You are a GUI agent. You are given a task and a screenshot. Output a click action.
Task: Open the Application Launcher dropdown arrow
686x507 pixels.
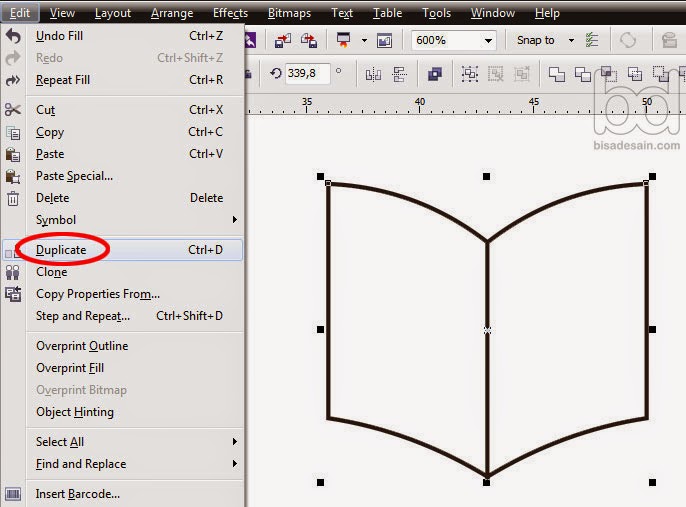tap(364, 41)
